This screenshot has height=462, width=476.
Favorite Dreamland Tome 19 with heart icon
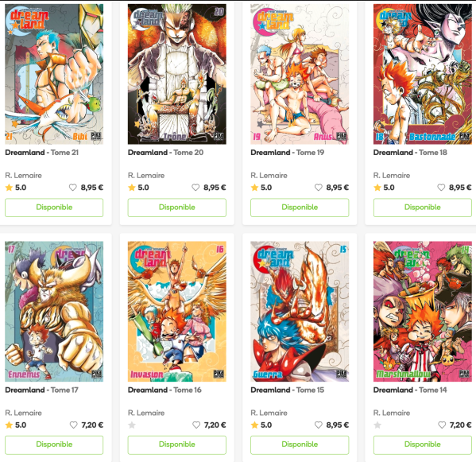(x=318, y=188)
